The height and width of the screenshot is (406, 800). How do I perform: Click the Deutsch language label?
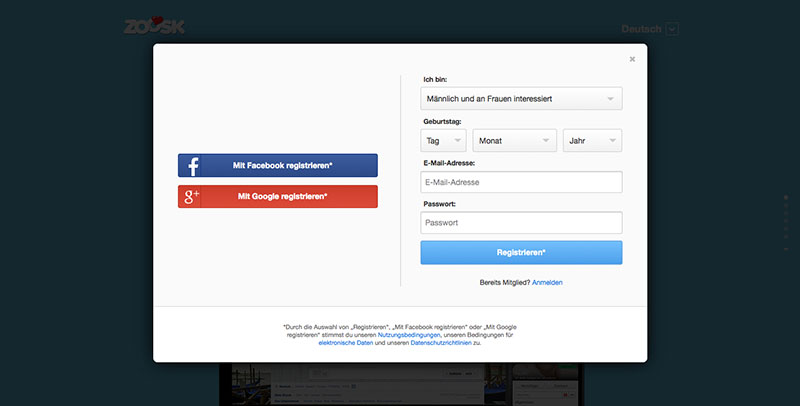(x=641, y=29)
